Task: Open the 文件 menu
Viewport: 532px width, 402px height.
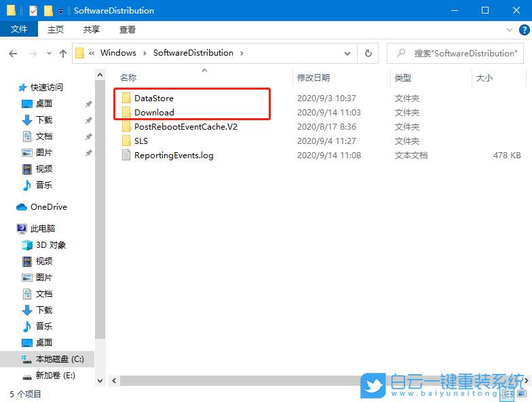Action: point(19,29)
